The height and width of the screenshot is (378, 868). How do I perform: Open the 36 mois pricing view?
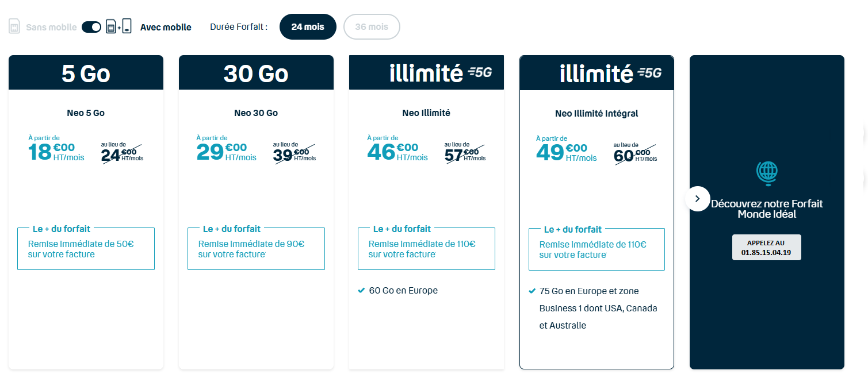pos(372,26)
